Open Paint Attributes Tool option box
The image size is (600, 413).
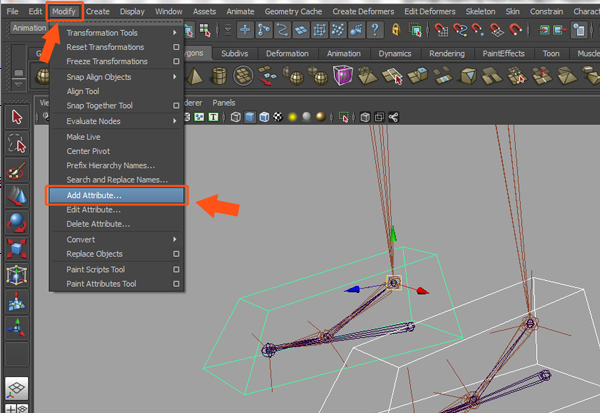click(x=176, y=284)
